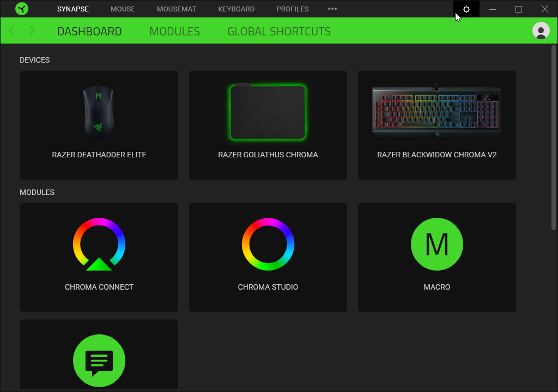Click the Chroma Connect rainbow icon
Image resolution: width=558 pixels, height=392 pixels.
(x=99, y=244)
